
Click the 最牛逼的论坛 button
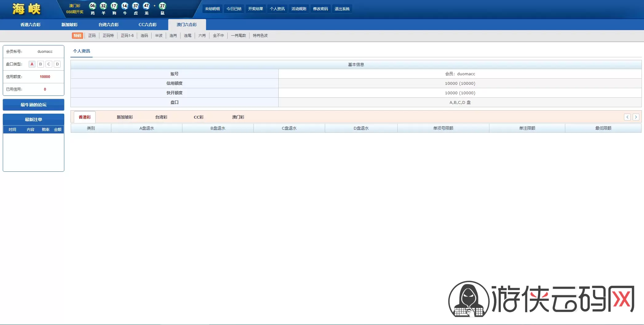[34, 105]
